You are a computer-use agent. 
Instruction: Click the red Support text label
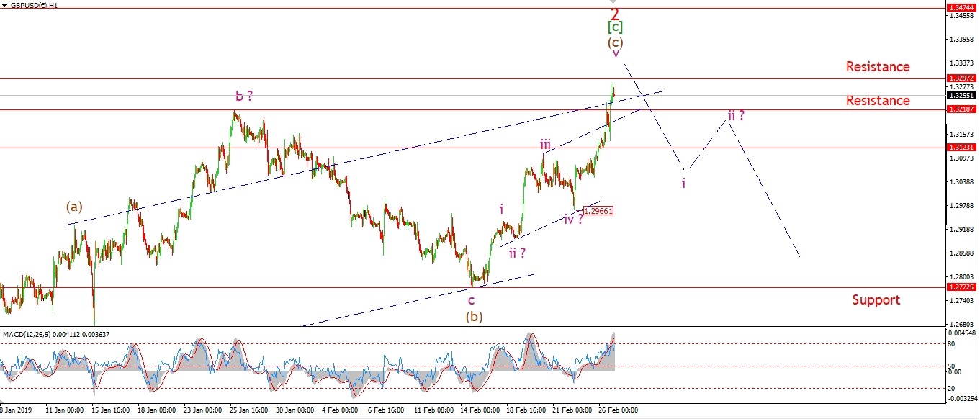(876, 300)
